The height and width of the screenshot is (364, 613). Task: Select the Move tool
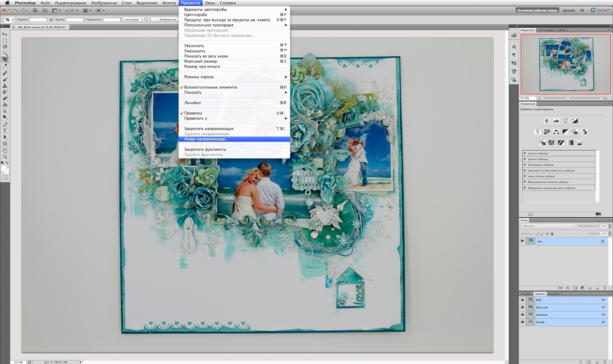tap(5, 34)
